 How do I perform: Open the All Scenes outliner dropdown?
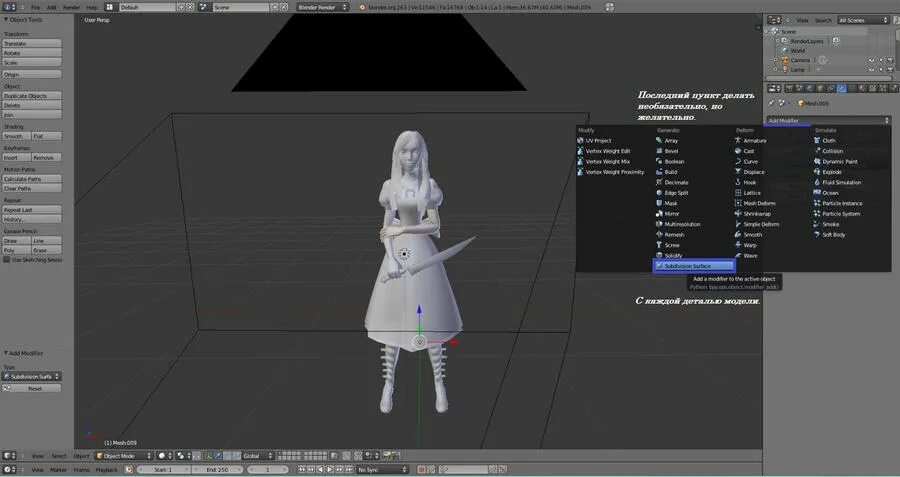click(x=863, y=20)
